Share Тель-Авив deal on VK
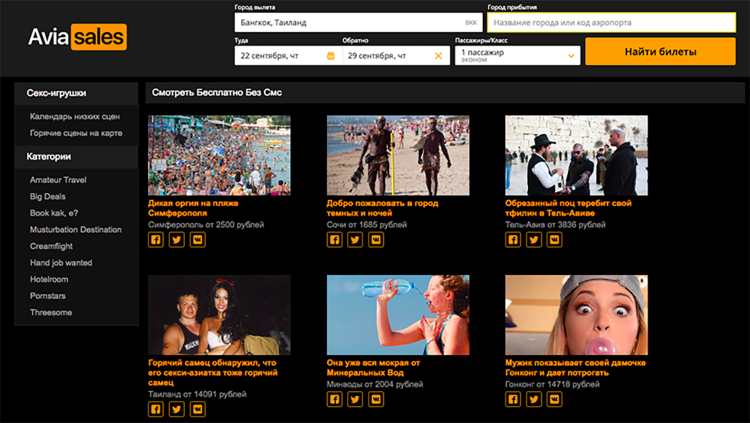Image resolution: width=750 pixels, height=423 pixels. (554, 240)
